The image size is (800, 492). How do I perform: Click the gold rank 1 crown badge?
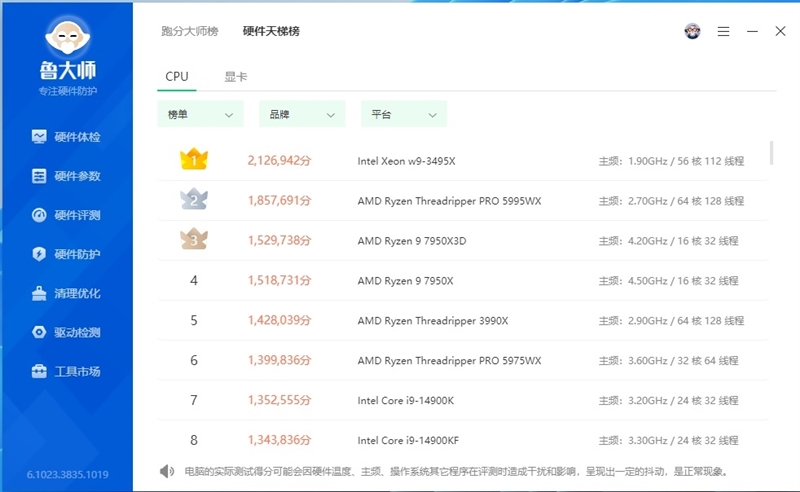tap(194, 160)
